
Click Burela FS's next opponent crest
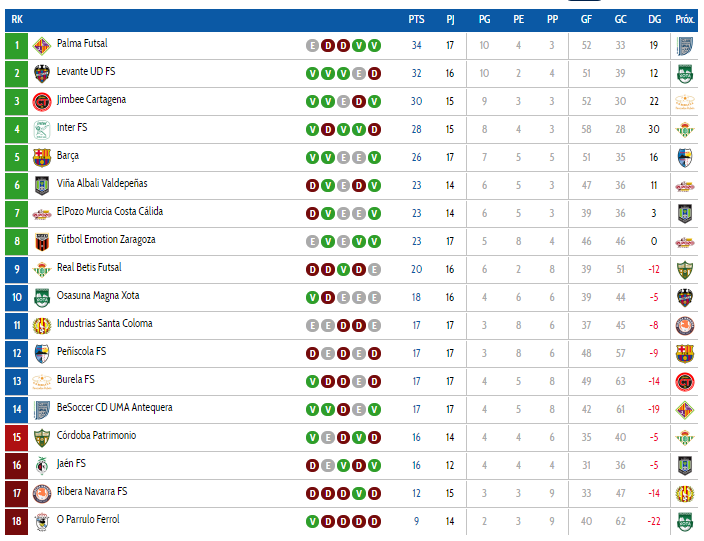tap(685, 382)
